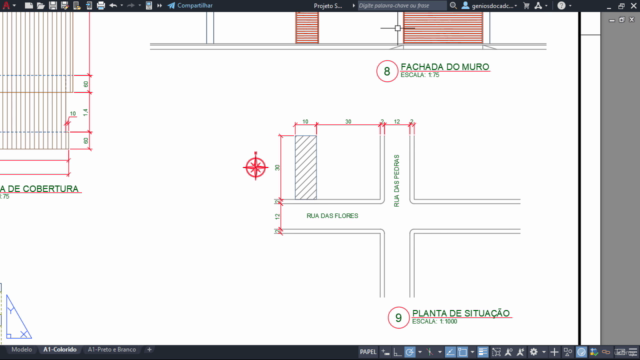Click the Compartilhar share button
Screen dimensions: 640x360
pyautogui.click(x=190, y=5)
